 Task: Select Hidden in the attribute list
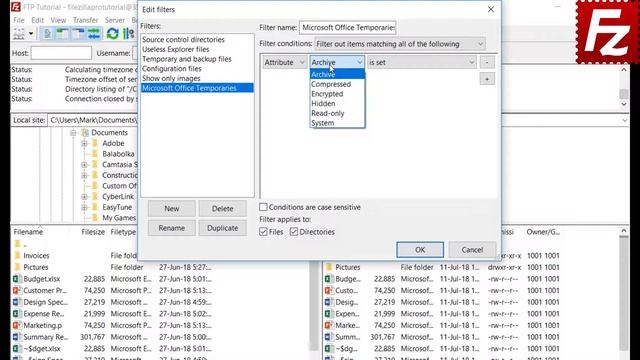point(337,104)
